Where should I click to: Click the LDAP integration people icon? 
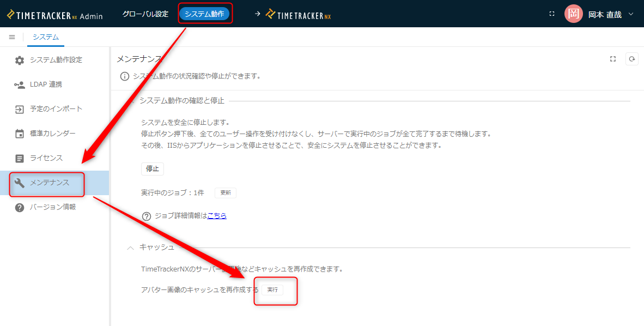click(20, 85)
